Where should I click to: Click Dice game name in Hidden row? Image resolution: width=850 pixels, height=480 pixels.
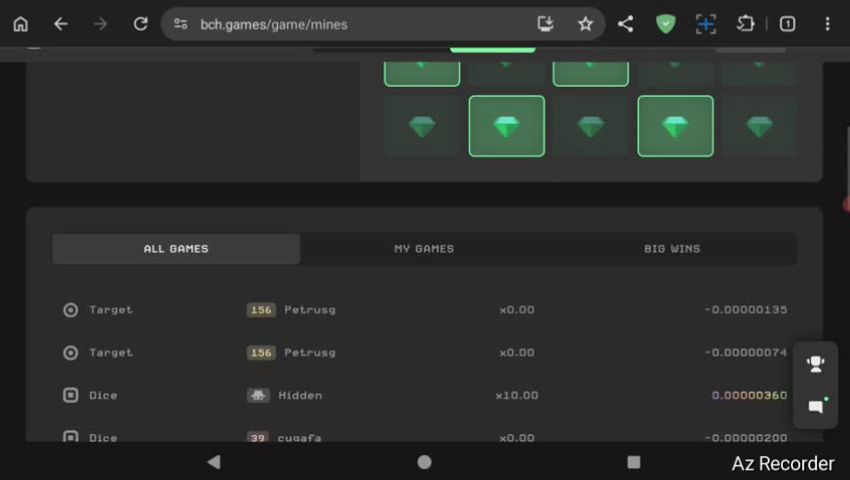pyautogui.click(x=103, y=395)
